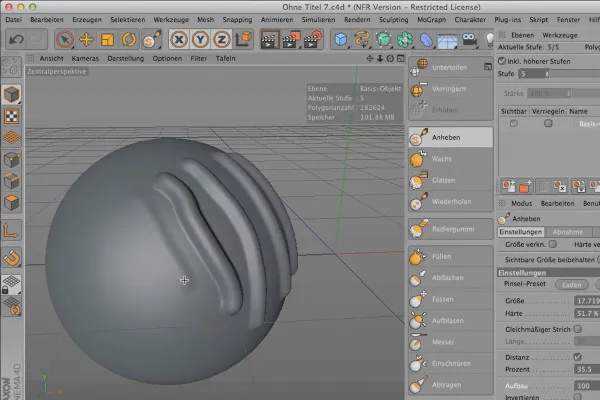Toggle Y axis lock
The image size is (600, 400).
click(200, 39)
